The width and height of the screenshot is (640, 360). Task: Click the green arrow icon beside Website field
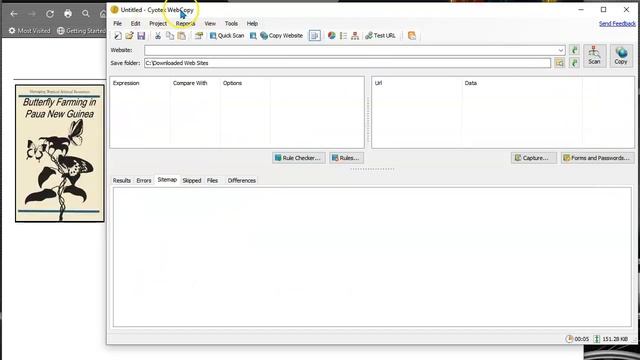point(574,50)
